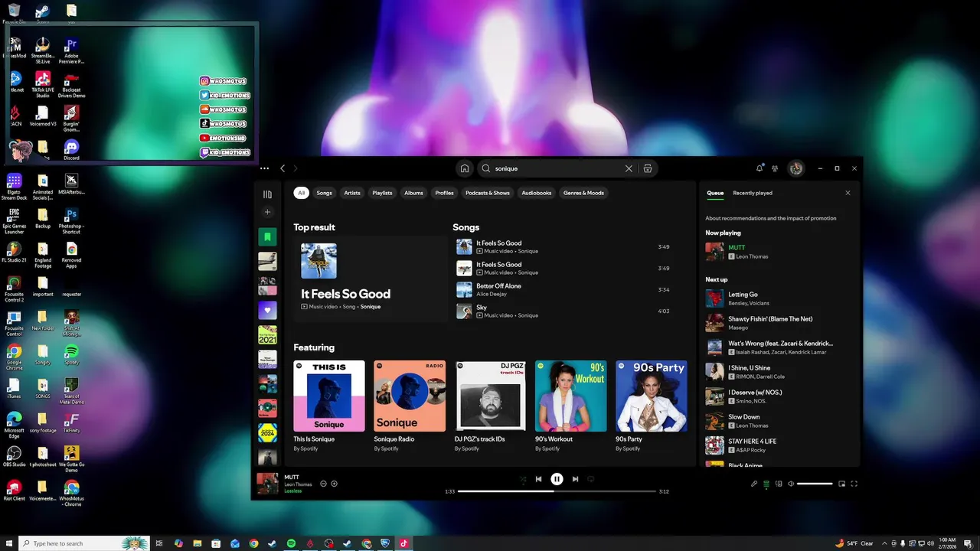Open Spotify icon on the Windows taskbar
The height and width of the screenshot is (551, 980).
(291, 543)
